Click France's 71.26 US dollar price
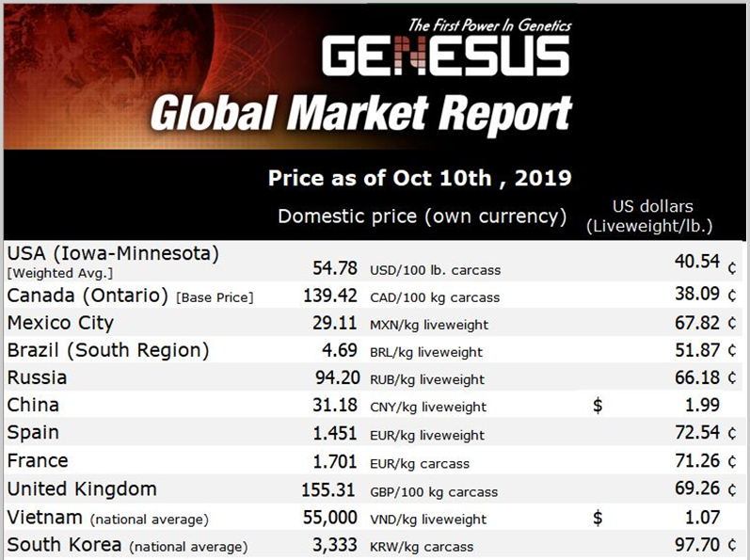750x560 pixels. point(697,462)
